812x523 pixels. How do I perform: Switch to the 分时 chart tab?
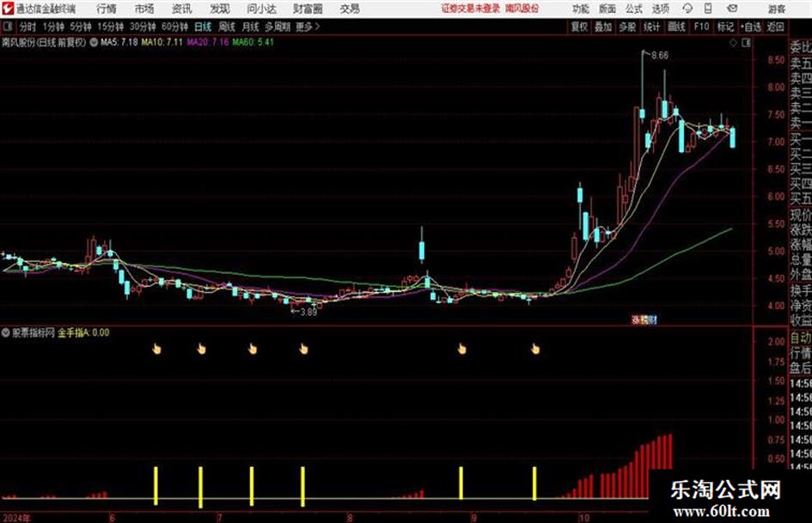[27, 27]
